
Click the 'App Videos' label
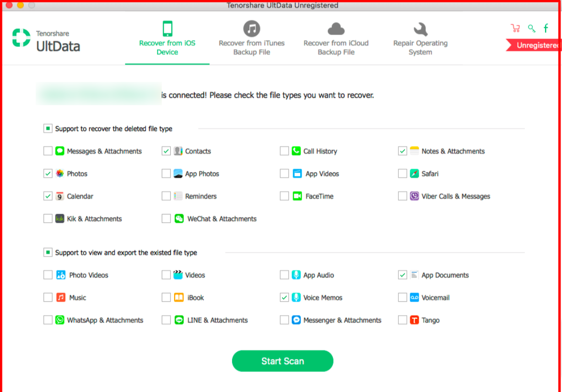[322, 174]
